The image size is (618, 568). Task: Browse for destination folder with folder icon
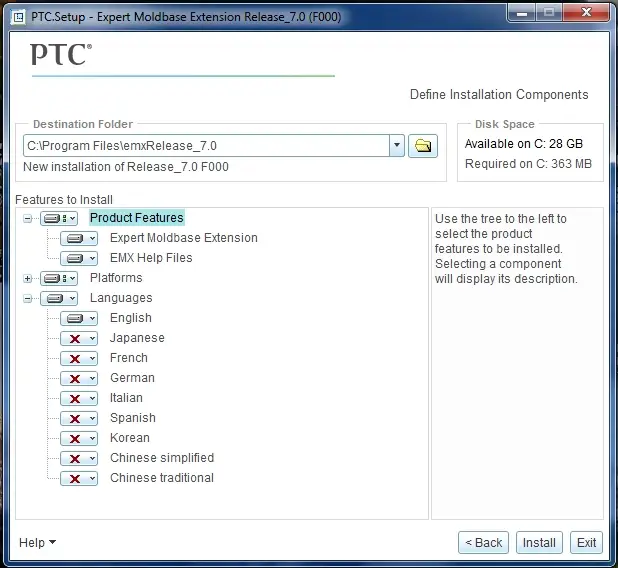[423, 146]
